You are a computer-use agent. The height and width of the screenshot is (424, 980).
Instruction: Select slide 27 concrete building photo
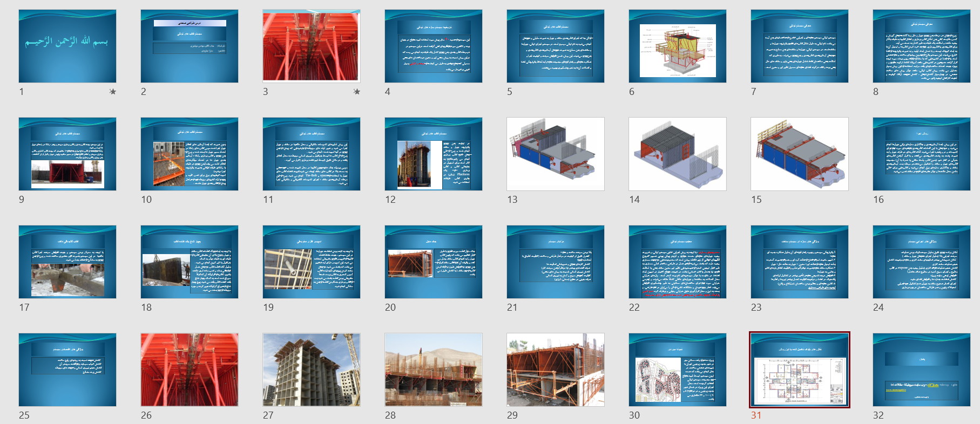[x=312, y=370]
